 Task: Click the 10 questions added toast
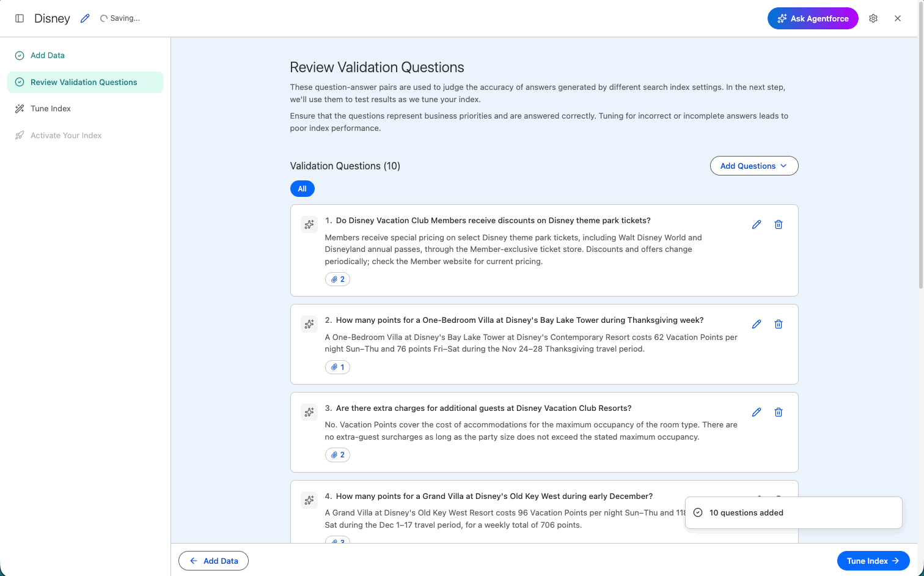tap(794, 512)
